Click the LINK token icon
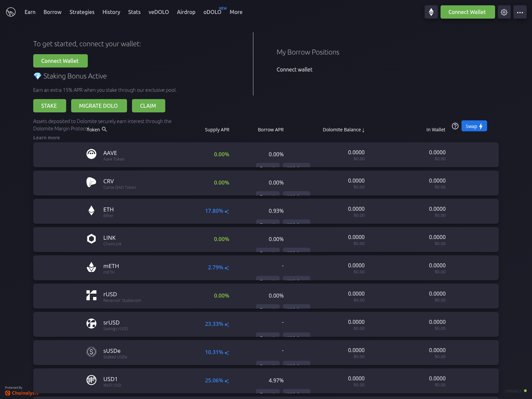 (91, 239)
